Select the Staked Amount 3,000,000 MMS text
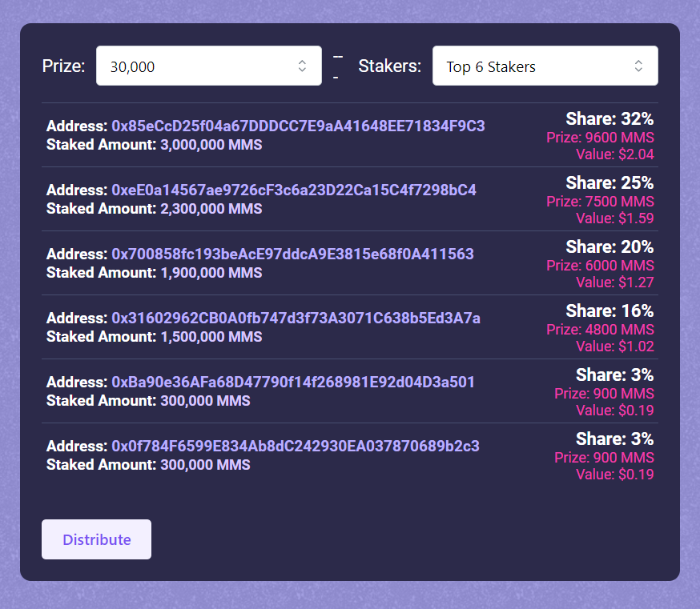This screenshot has height=609, width=700. click(x=154, y=145)
